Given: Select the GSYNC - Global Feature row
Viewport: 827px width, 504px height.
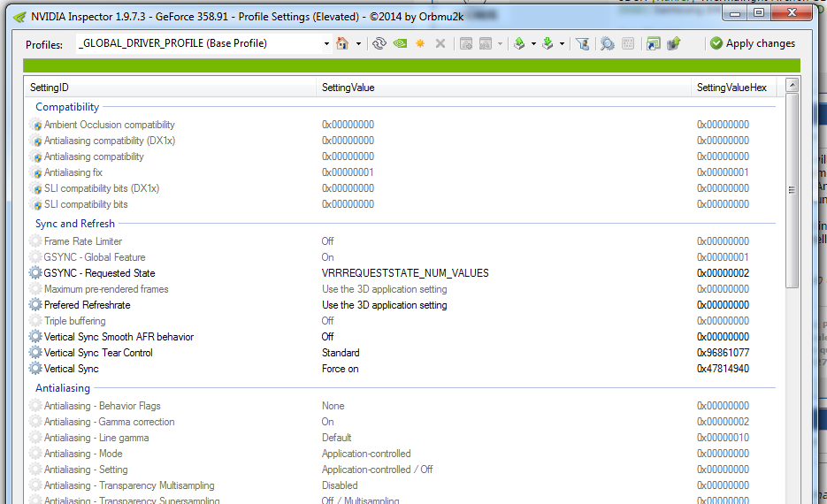Looking at the screenshot, I should (x=401, y=257).
